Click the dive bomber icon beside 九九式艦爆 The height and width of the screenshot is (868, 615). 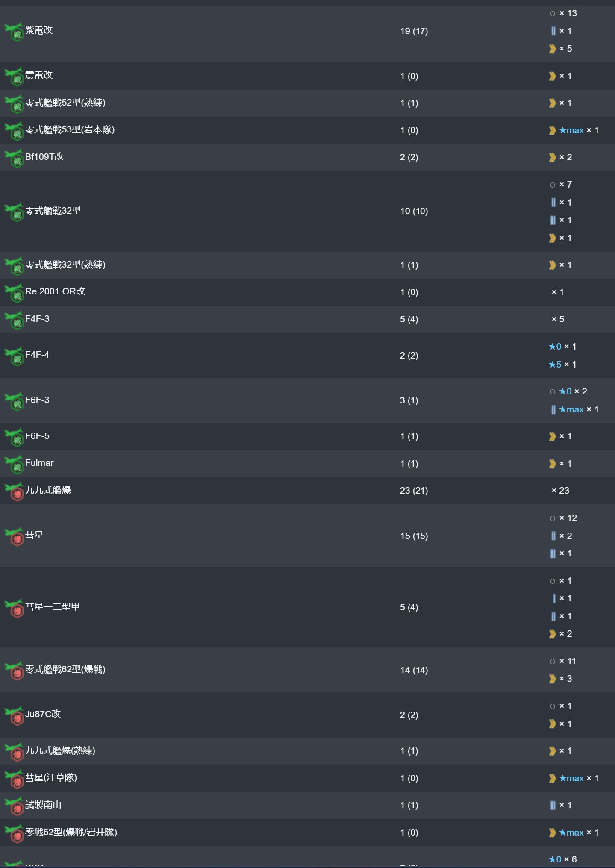point(14,491)
